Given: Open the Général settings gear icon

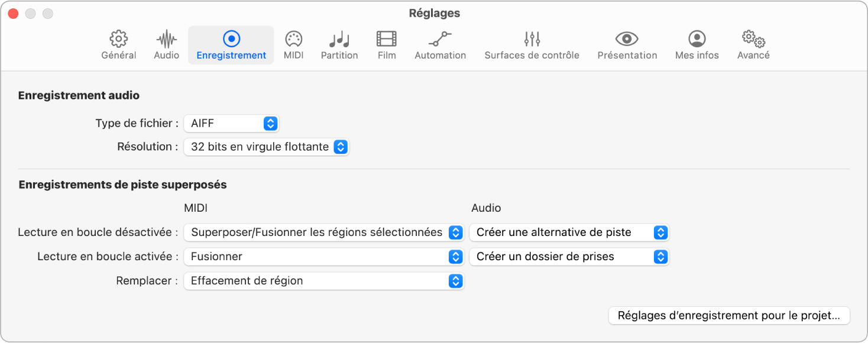Looking at the screenshot, I should click(x=119, y=40).
